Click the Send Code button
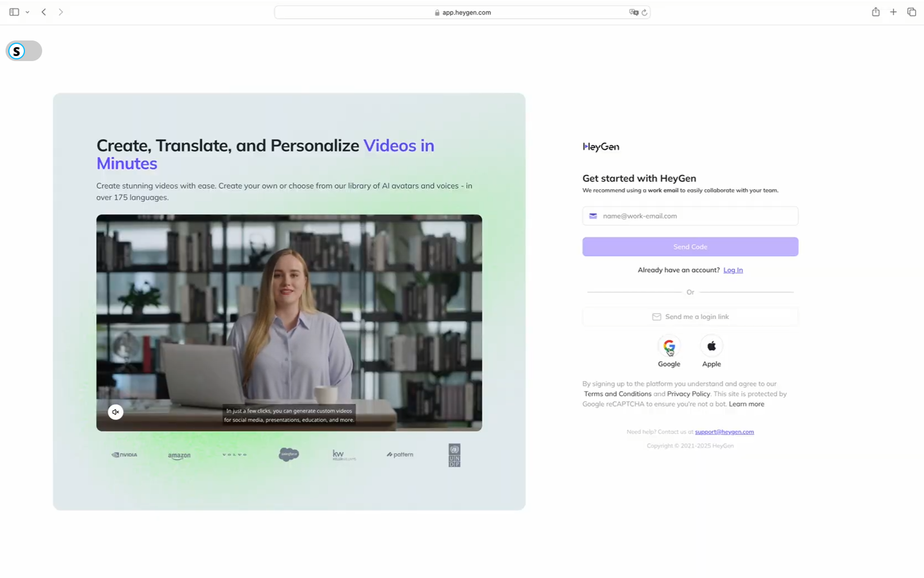Screen dimensions: 924x578 coord(690,247)
